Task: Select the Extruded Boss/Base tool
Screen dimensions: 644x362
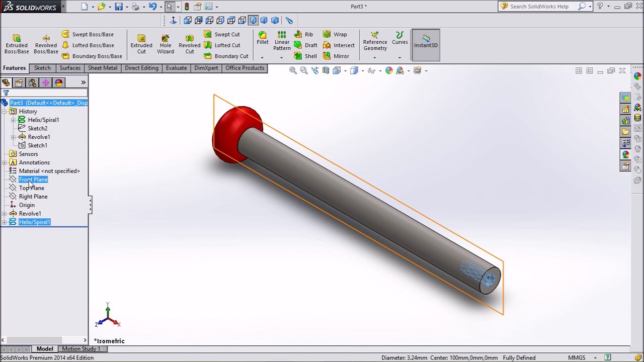Action: pyautogui.click(x=17, y=44)
